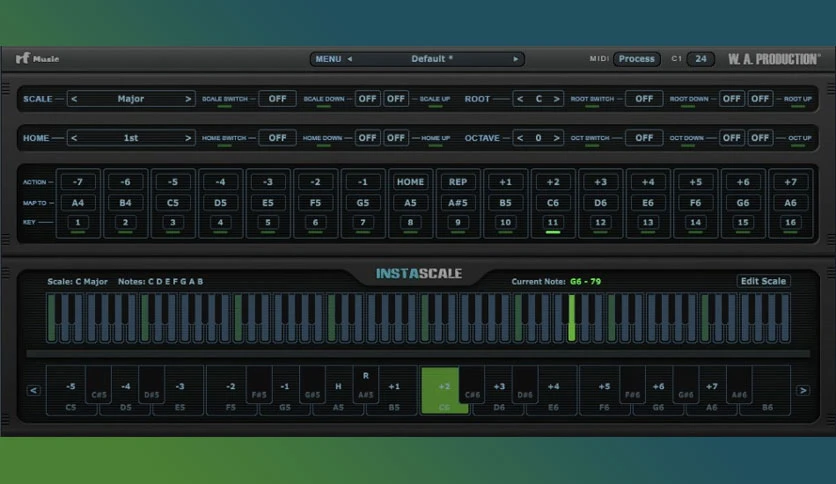The width and height of the screenshot is (836, 484).
Task: Toggle Scale Switch OFF button
Action: click(x=277, y=99)
